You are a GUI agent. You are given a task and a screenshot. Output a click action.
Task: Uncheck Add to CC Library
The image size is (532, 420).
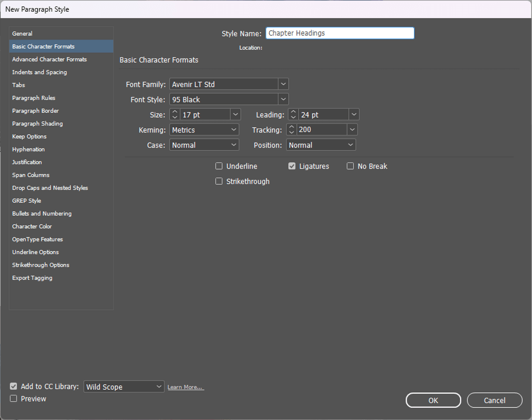coord(14,386)
